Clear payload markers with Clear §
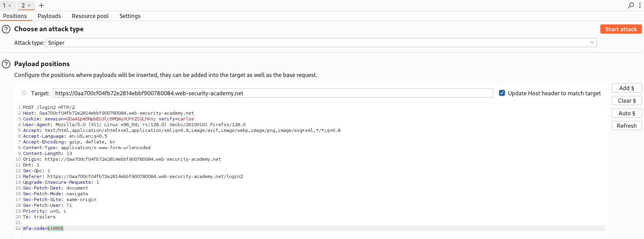The image size is (644, 239). [x=626, y=101]
